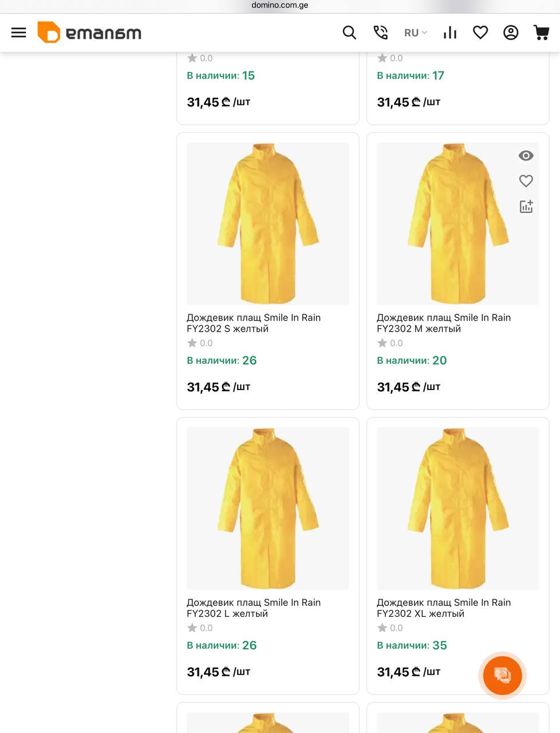Quick view the M size raincoat
Screen dimensions: 560x733
[x=526, y=156]
